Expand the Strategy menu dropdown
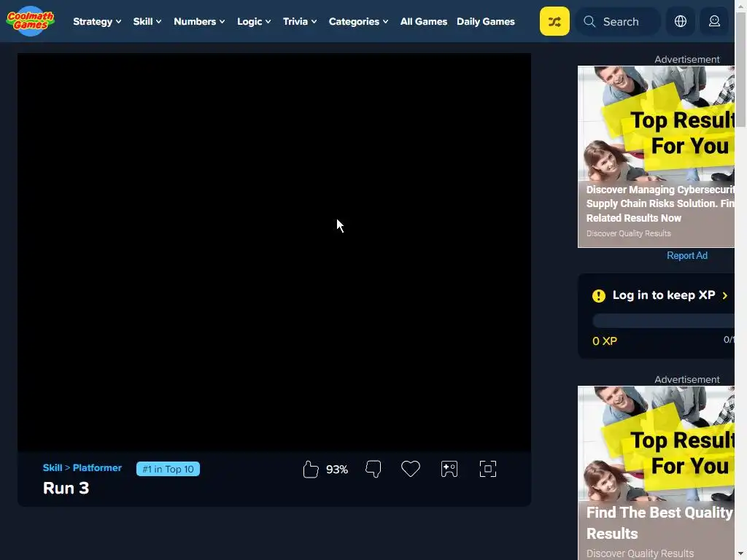This screenshot has height=560, width=747. [97, 21]
